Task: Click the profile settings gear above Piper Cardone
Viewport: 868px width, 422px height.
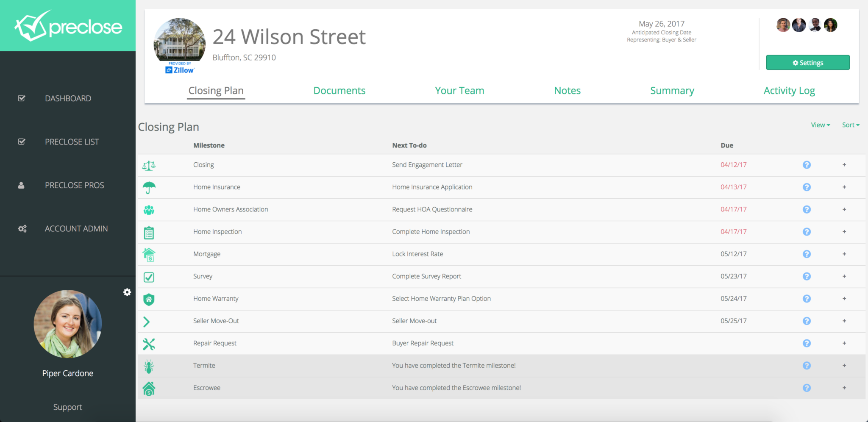Action: (127, 292)
